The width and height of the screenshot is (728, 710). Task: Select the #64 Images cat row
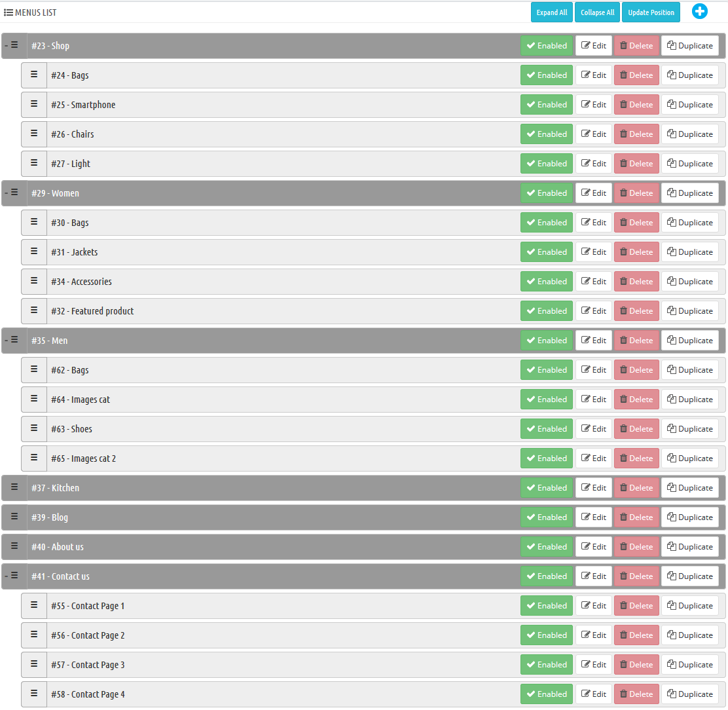pos(262,400)
